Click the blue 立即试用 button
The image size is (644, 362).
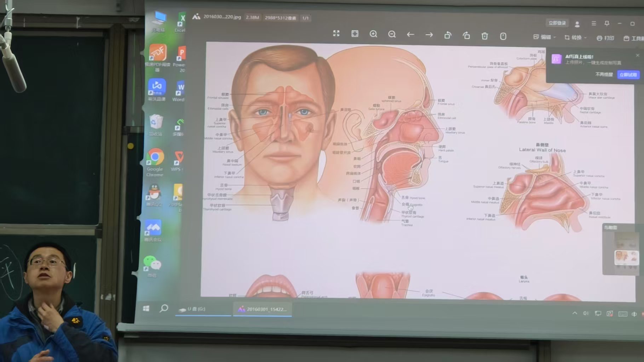coord(628,75)
